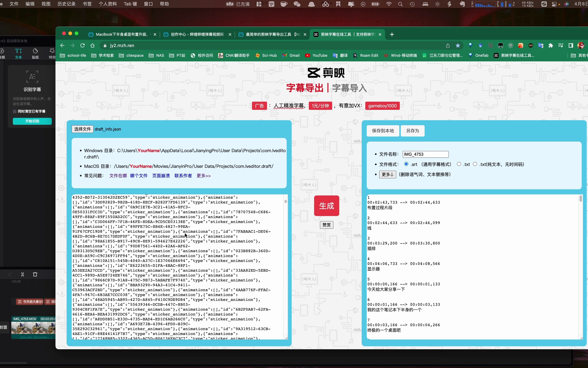588x368 pixels.
Task: Click the 今天给大家分 subtitle clip in timeline
Action: [x=30, y=302]
